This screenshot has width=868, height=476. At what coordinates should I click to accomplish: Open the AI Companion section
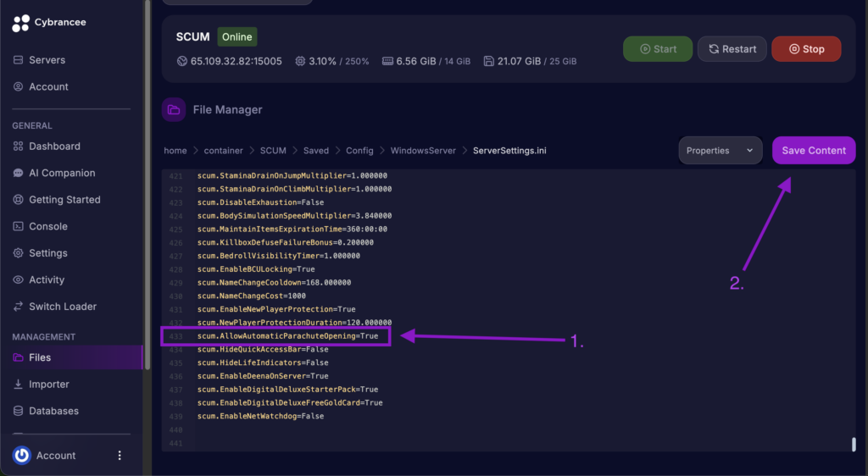(x=62, y=173)
